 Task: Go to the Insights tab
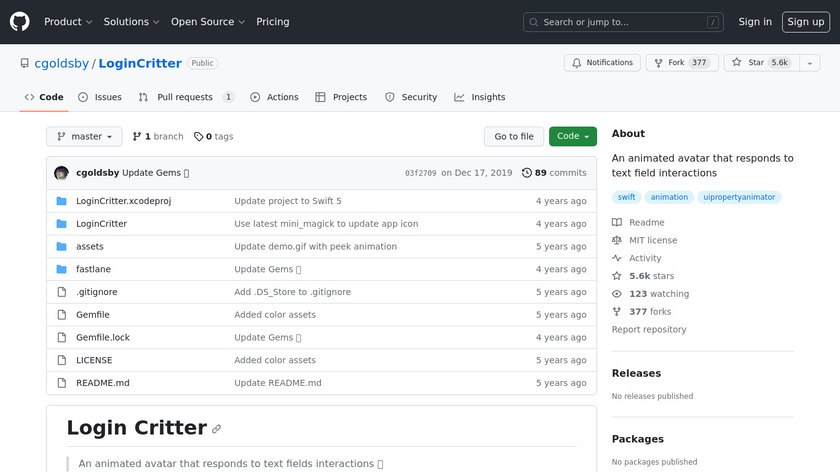point(480,97)
